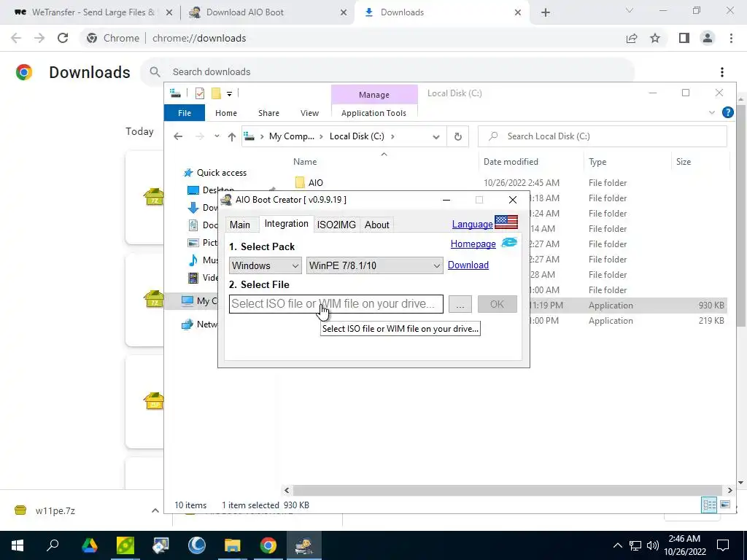Screen dimensions: 747x560
Task: Open File Explorer taskbar icon
Action: (233, 545)
